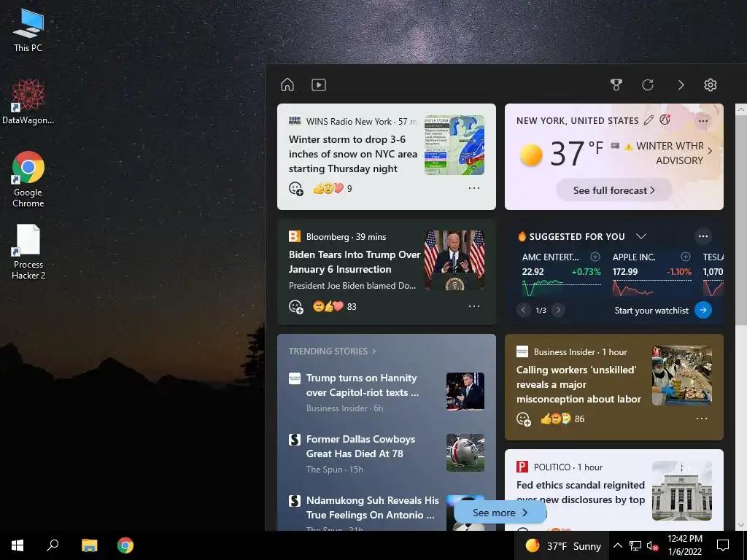Open the feed settings gear
This screenshot has height=560, width=747.
[711, 85]
